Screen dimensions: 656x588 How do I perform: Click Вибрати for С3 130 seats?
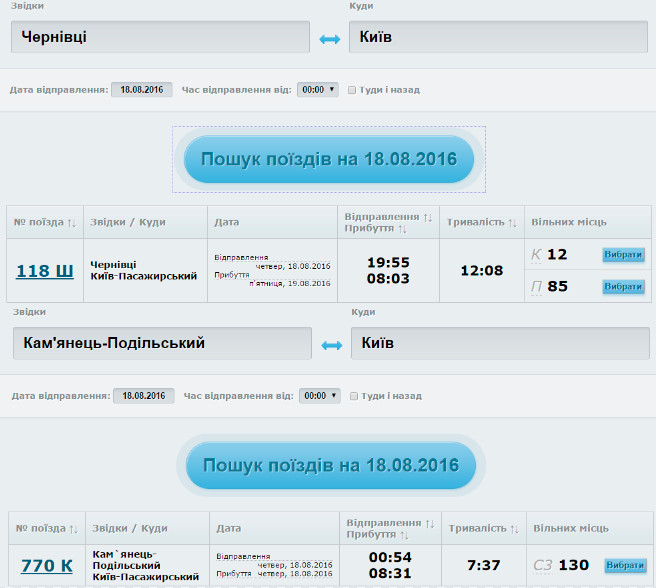point(625,565)
